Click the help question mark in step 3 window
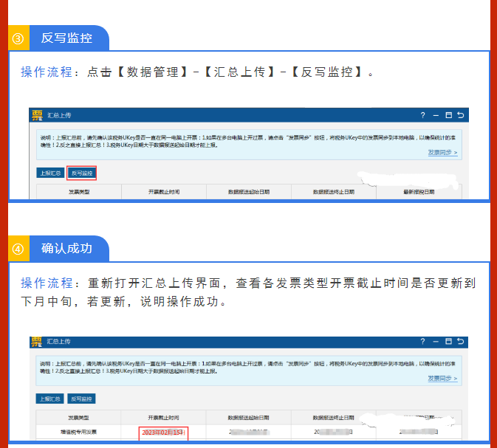497x448 pixels. coord(423,116)
